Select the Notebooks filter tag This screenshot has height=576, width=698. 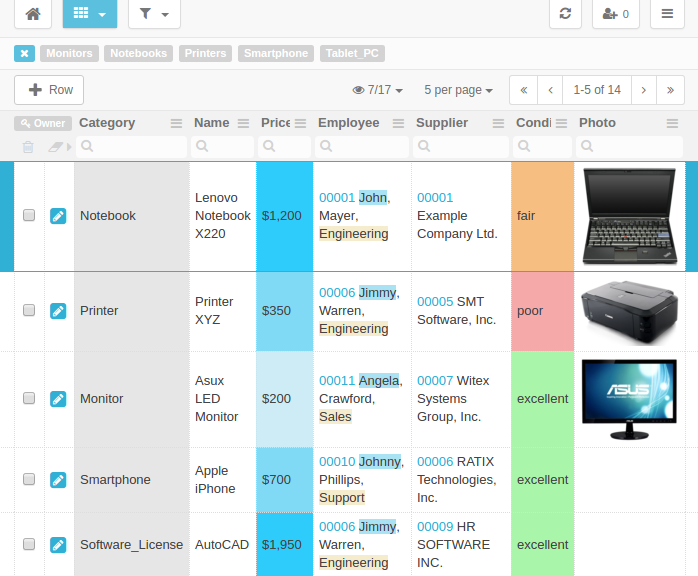[138, 53]
